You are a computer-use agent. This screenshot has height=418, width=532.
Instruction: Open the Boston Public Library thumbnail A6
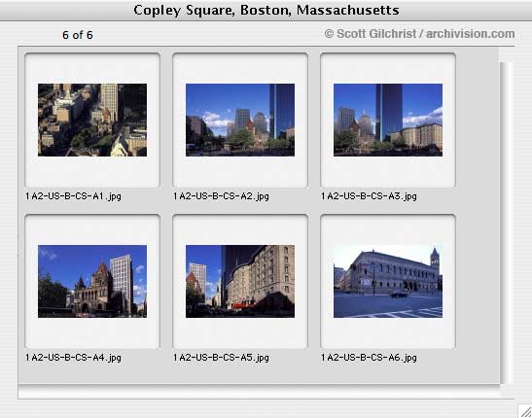[388, 281]
